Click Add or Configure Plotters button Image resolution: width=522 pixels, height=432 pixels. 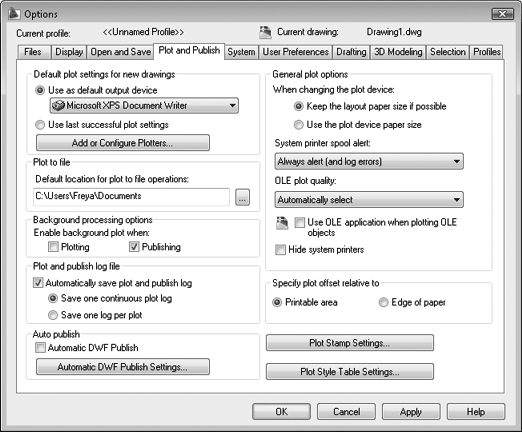click(x=123, y=143)
